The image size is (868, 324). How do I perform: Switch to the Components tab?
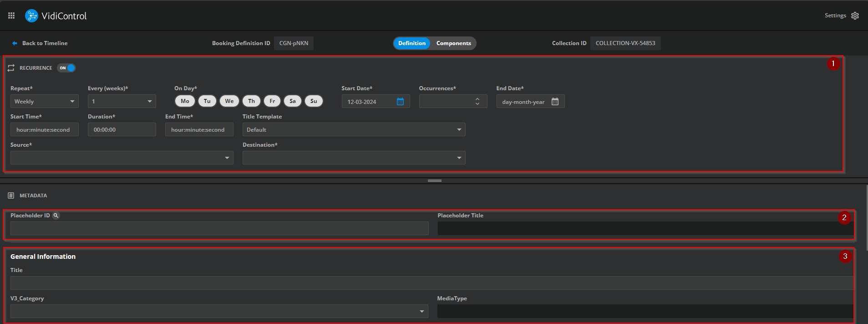point(453,43)
